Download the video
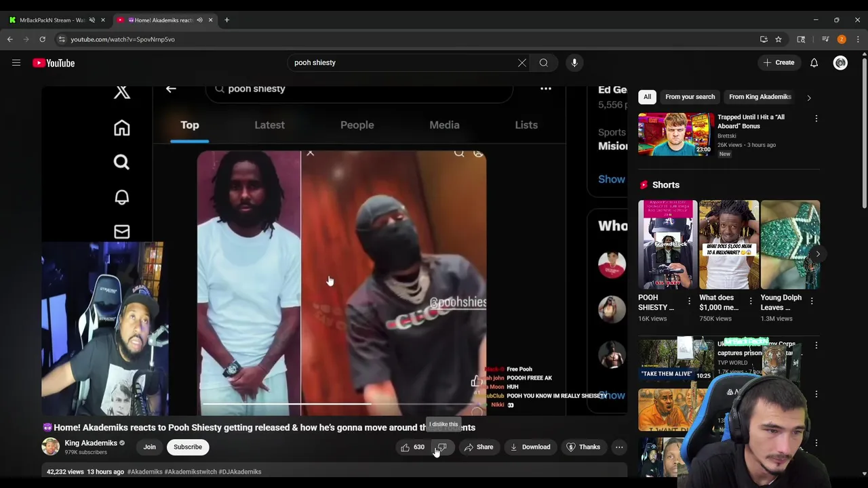The image size is (868, 488). pos(530,447)
